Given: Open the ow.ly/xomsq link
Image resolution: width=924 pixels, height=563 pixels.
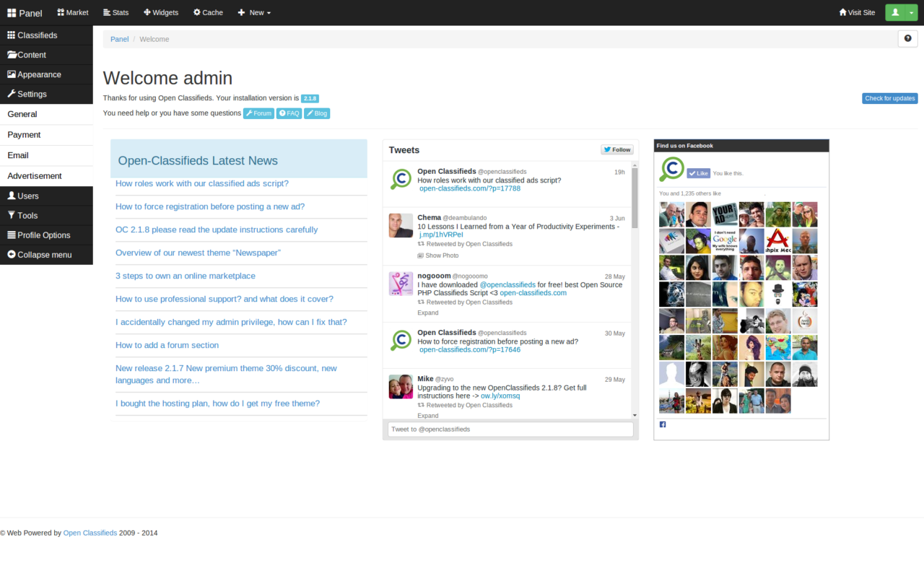Looking at the screenshot, I should click(500, 396).
